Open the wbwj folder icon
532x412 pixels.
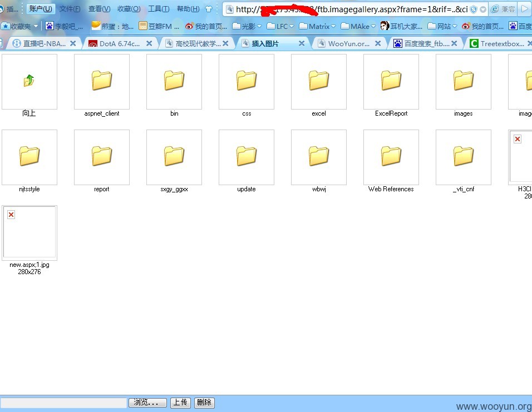319,157
